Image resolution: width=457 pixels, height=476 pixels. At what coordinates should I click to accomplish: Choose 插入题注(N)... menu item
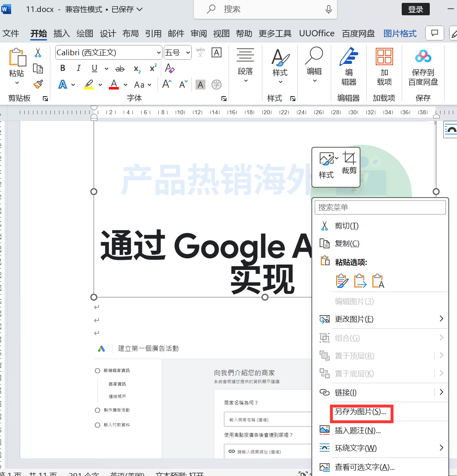pyautogui.click(x=380, y=431)
